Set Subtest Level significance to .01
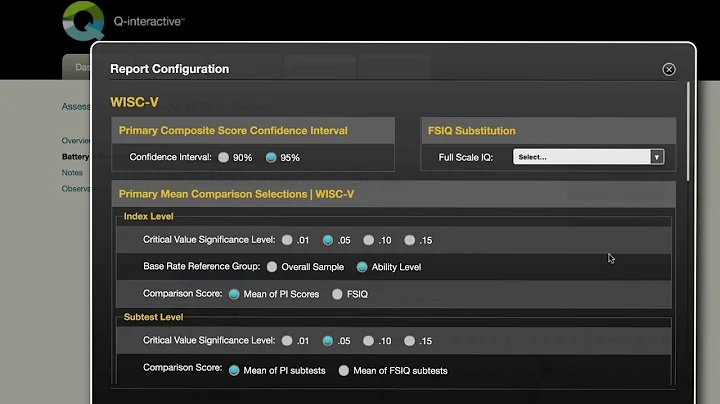This screenshot has width=720, height=404. point(287,341)
